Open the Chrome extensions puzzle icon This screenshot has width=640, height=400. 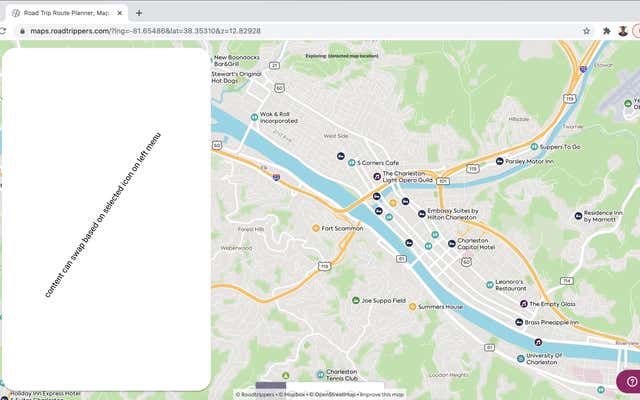click(606, 31)
